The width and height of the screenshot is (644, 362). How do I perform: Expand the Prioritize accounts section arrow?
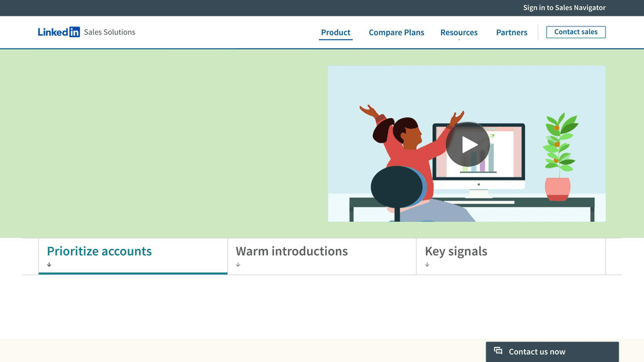(49, 265)
